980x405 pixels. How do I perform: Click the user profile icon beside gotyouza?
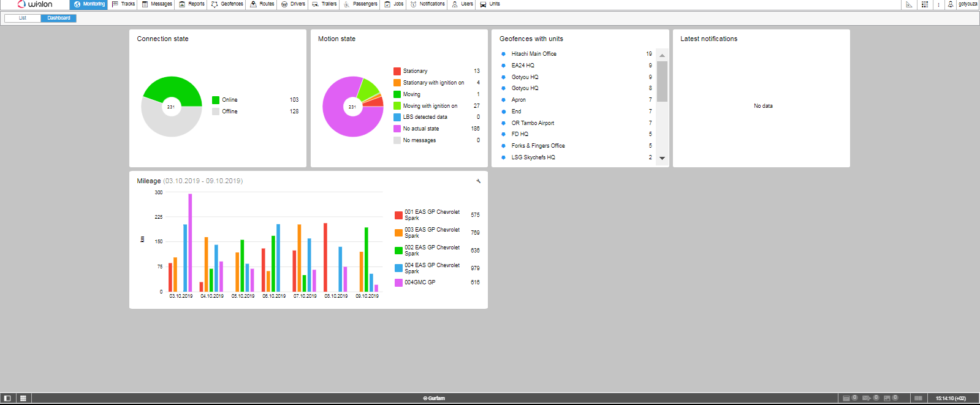951,4
